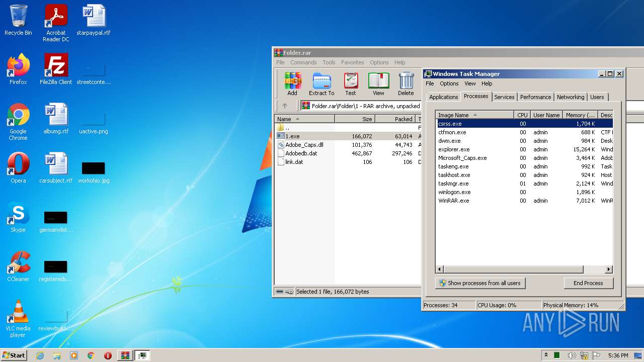Click the Extract To toolbar icon
The width and height of the screenshot is (644, 362).
point(321,83)
